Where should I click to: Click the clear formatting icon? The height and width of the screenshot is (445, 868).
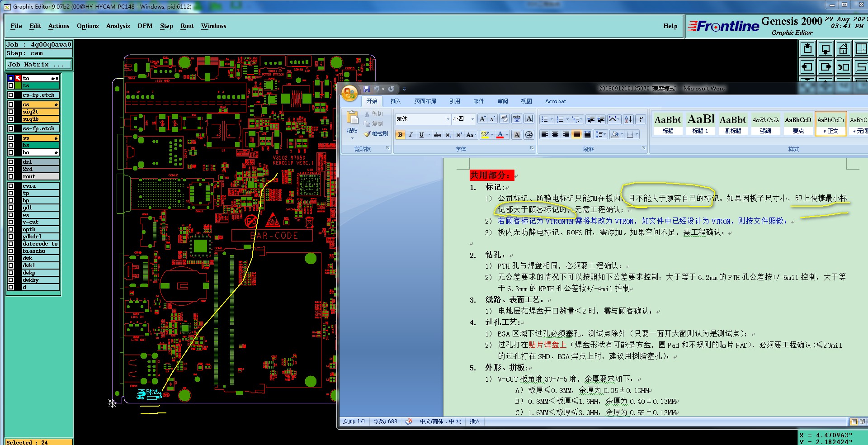505,119
